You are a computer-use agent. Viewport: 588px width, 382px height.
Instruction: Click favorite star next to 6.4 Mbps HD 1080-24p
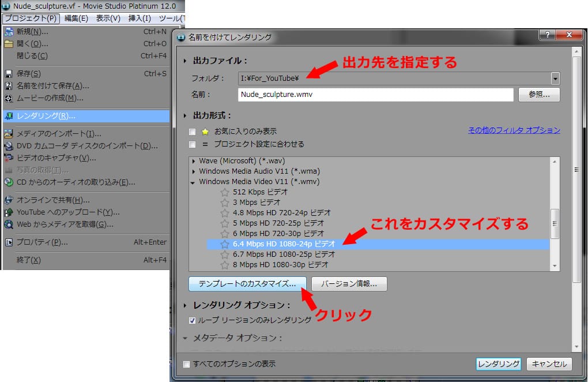click(x=225, y=244)
